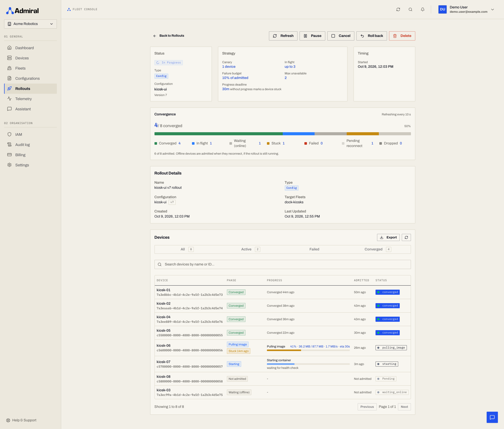The image size is (504, 429).
Task: Select Rollouts in sidebar
Action: 30,89
